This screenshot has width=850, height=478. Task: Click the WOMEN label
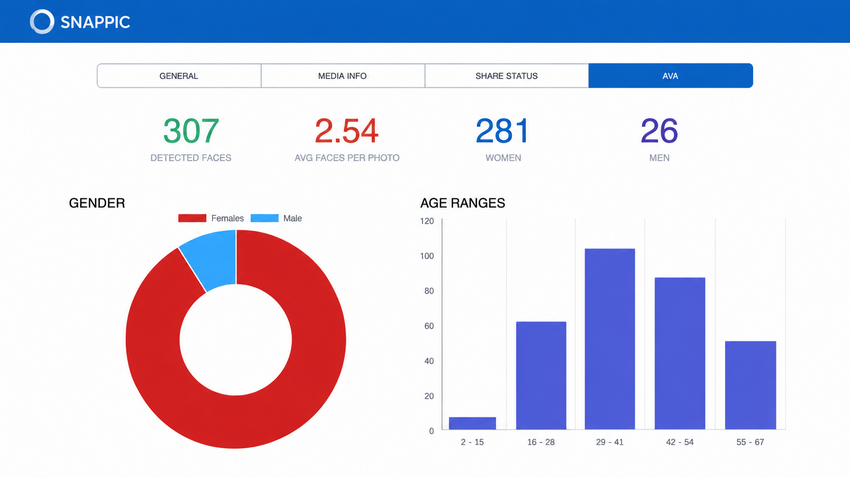click(503, 158)
